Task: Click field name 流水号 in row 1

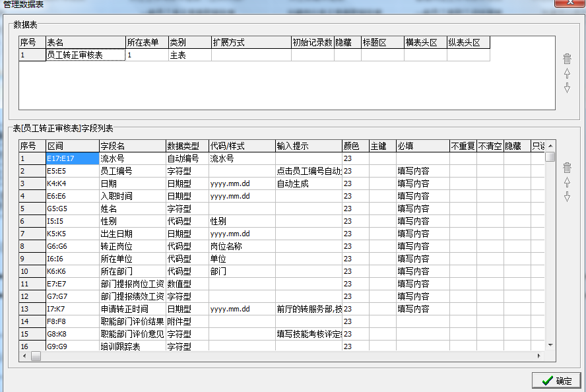Action: 132,158
